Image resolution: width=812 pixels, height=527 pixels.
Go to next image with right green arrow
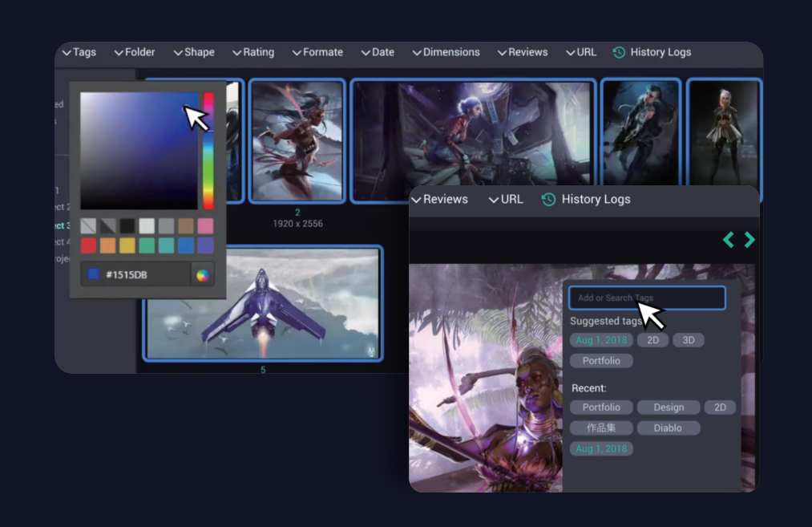click(x=749, y=239)
